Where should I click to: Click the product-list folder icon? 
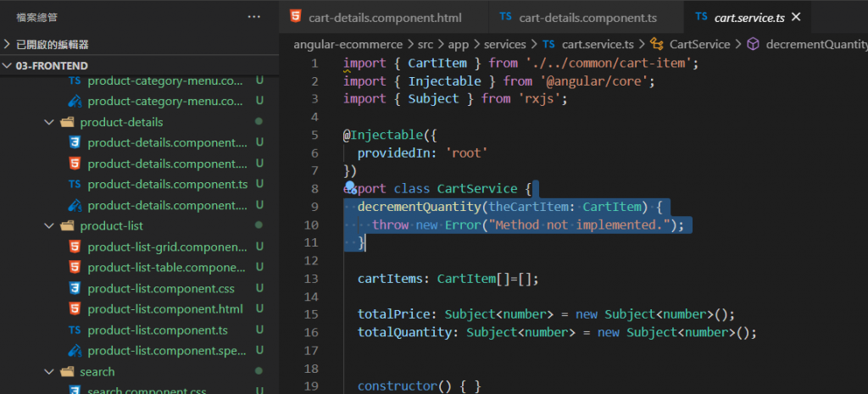pos(67,225)
